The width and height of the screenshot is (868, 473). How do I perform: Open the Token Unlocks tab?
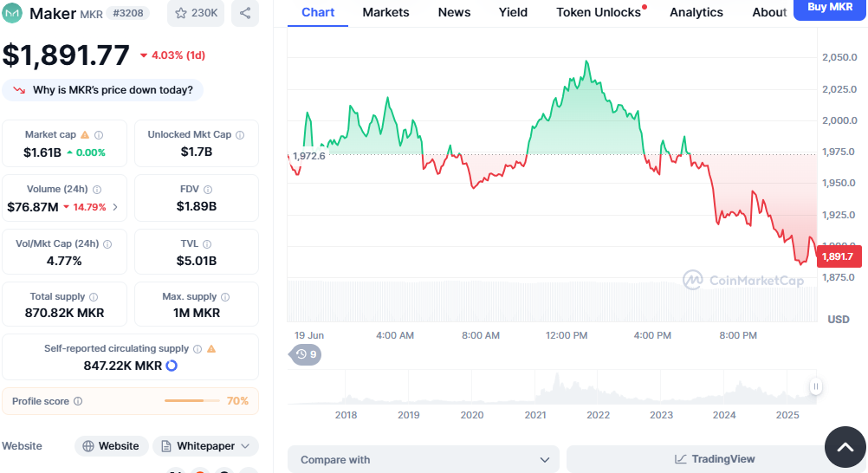[x=599, y=12]
